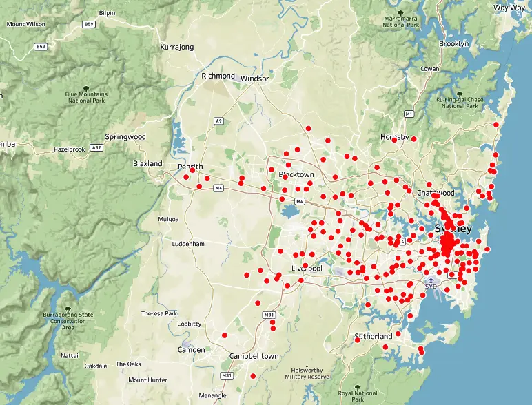This screenshot has height=405, width=532.
Task: Select the A32 highway shield near Hazelbrook
Action: click(x=97, y=147)
